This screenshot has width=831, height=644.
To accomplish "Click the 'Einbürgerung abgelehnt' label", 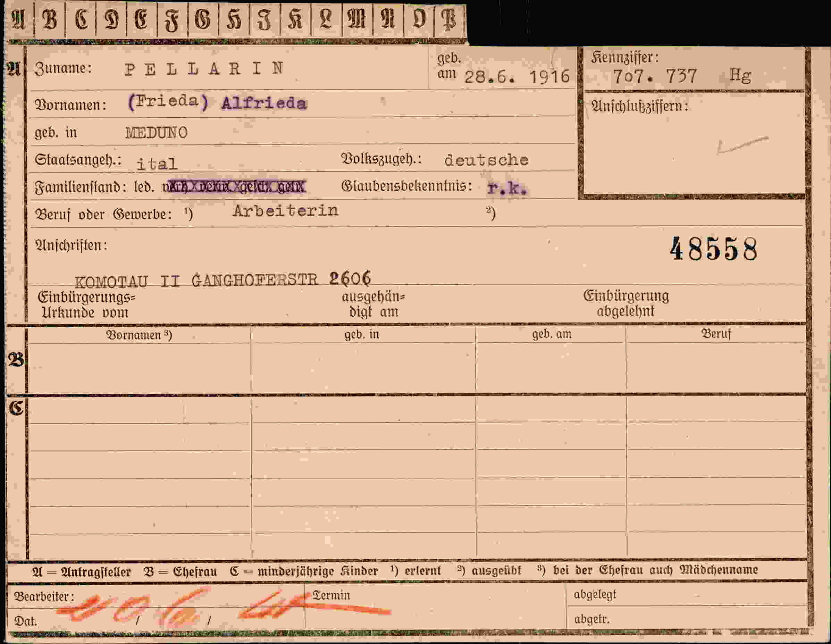I will (x=626, y=304).
